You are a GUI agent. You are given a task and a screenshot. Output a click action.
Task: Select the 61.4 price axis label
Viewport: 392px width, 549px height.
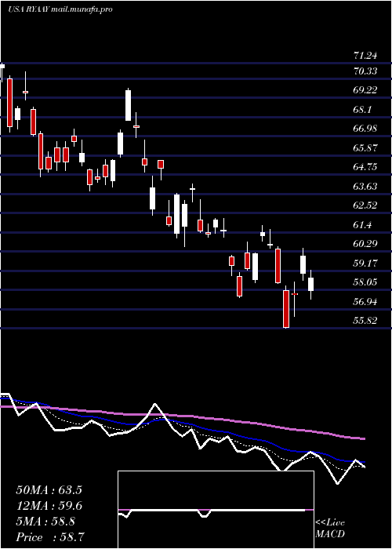point(363,224)
